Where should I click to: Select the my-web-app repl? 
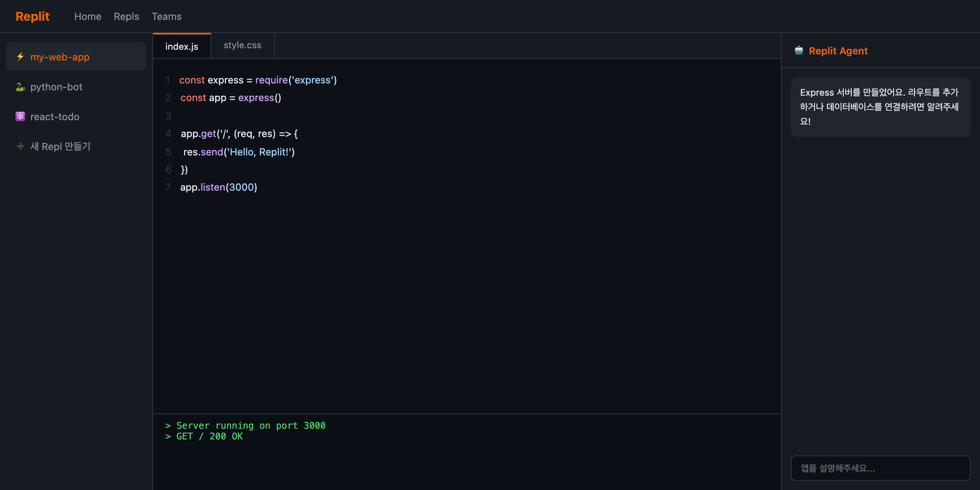pyautogui.click(x=76, y=57)
